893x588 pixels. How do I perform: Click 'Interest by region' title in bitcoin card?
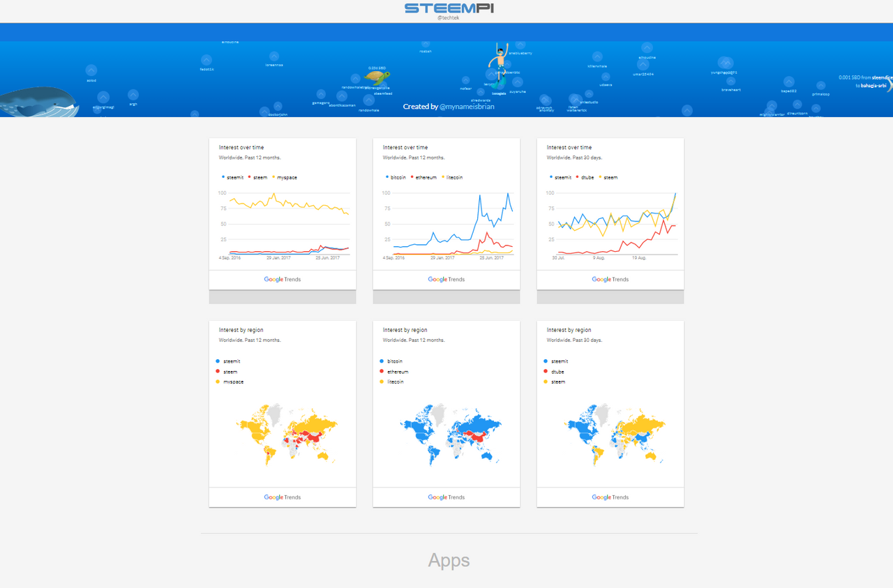[405, 330]
